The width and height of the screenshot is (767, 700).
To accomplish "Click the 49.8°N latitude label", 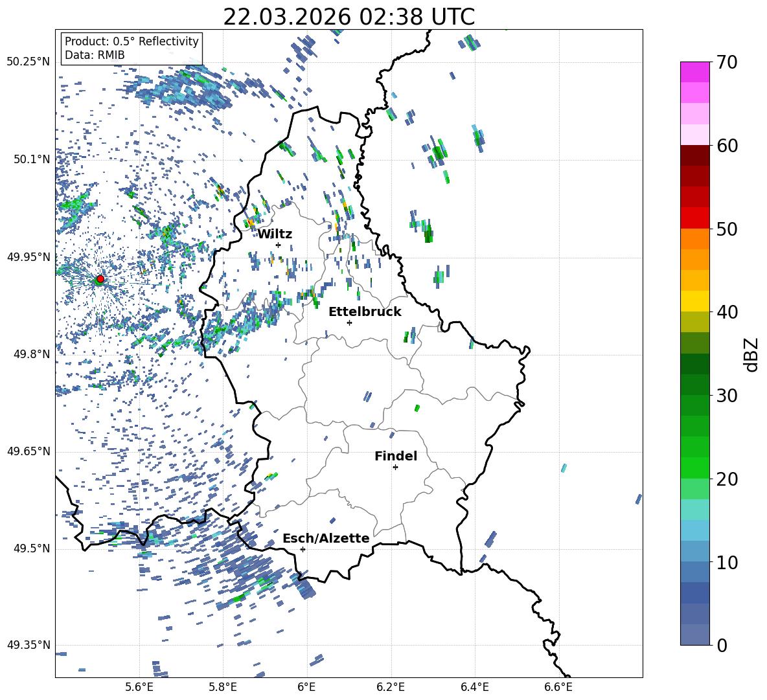I will pyautogui.click(x=32, y=354).
